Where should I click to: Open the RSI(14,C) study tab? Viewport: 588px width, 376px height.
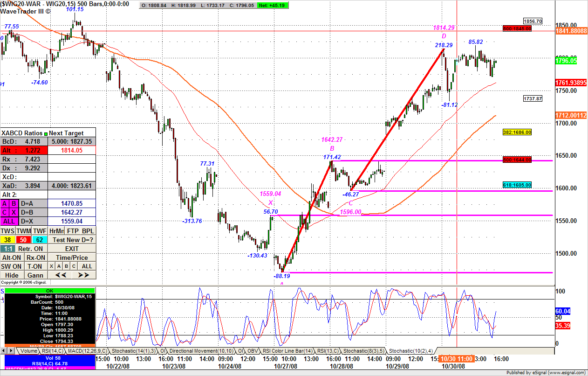point(53,351)
